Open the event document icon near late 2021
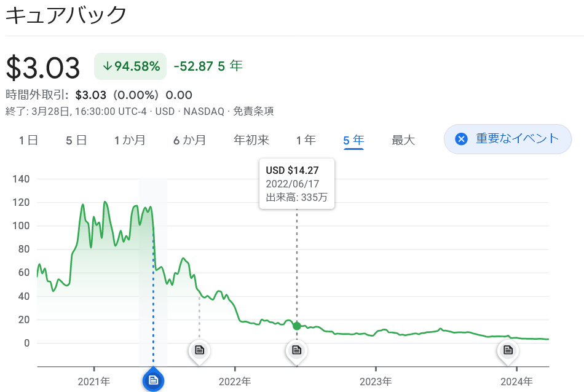Viewport: 584px width, 392px height. (x=199, y=351)
